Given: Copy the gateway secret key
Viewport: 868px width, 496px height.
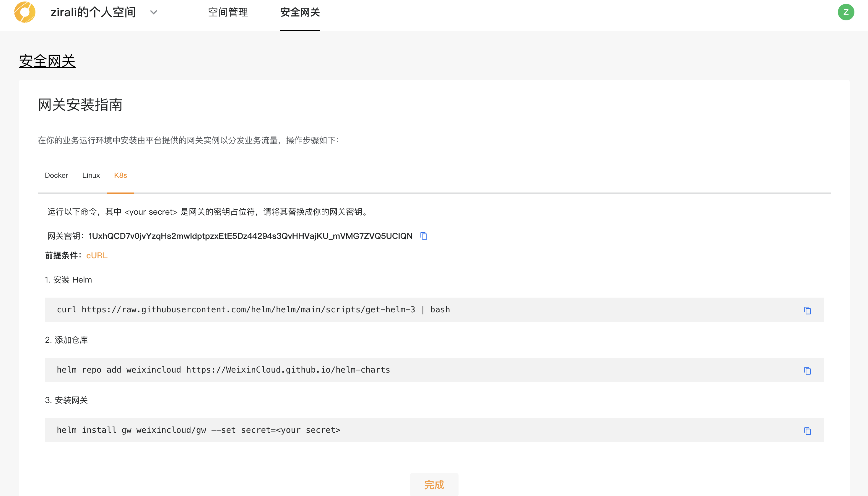Looking at the screenshot, I should (424, 236).
